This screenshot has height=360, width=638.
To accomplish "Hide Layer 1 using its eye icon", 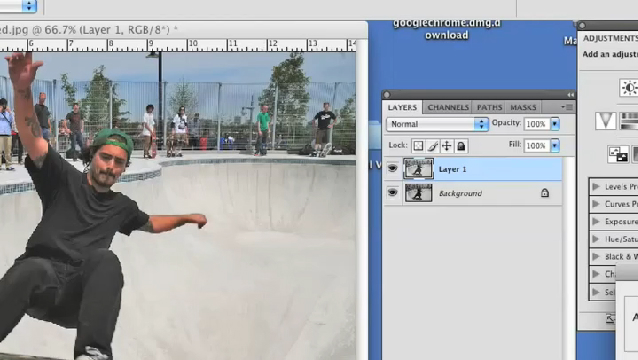I will 392,168.
